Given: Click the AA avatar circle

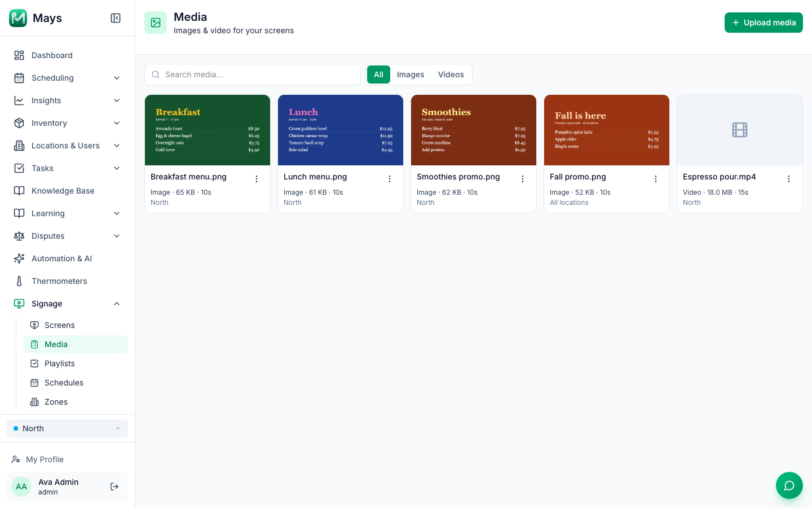Looking at the screenshot, I should (21, 487).
